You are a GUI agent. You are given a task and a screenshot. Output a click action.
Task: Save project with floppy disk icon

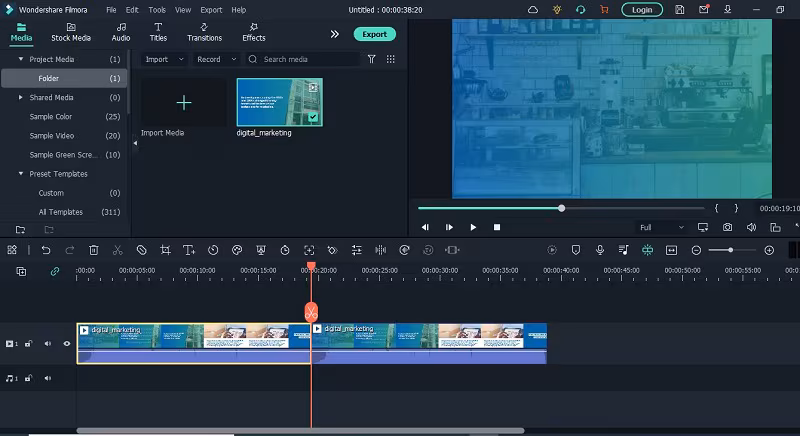680,10
